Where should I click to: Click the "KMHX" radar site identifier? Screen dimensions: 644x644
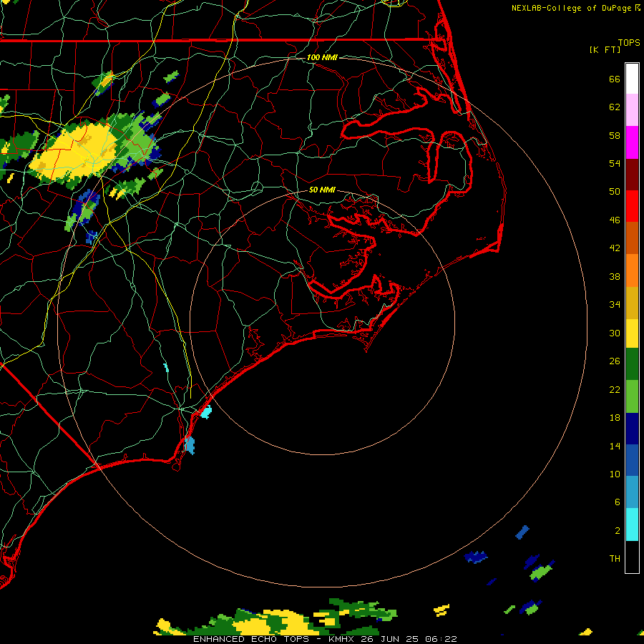pyautogui.click(x=342, y=639)
